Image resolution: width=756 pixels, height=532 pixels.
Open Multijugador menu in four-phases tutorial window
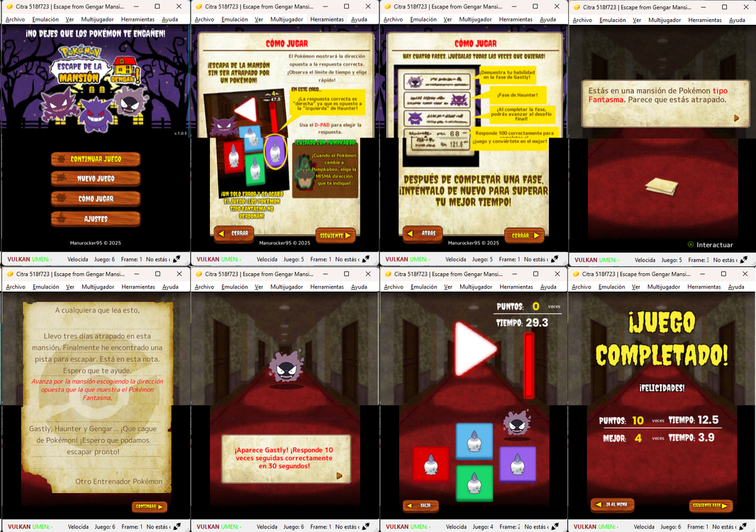coord(475,19)
